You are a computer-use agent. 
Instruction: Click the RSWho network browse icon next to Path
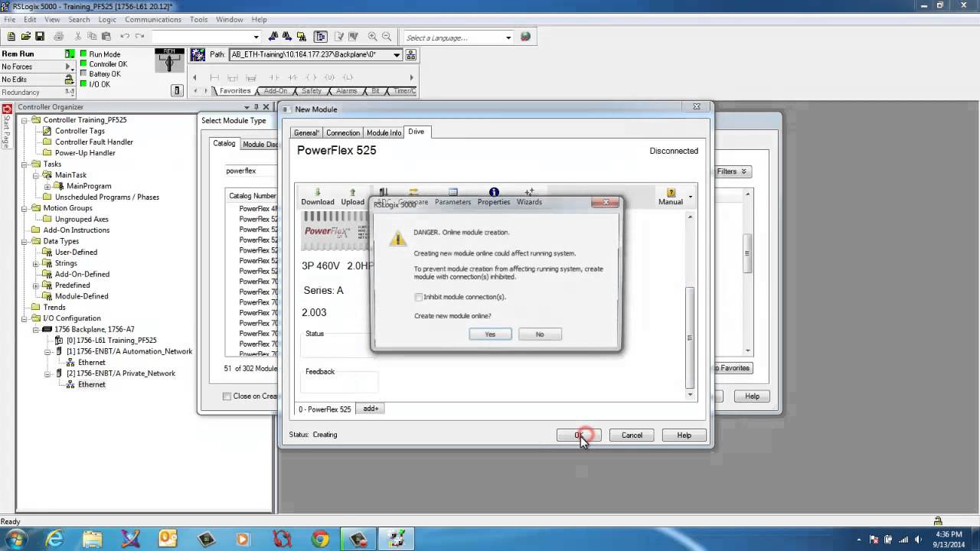tap(411, 54)
